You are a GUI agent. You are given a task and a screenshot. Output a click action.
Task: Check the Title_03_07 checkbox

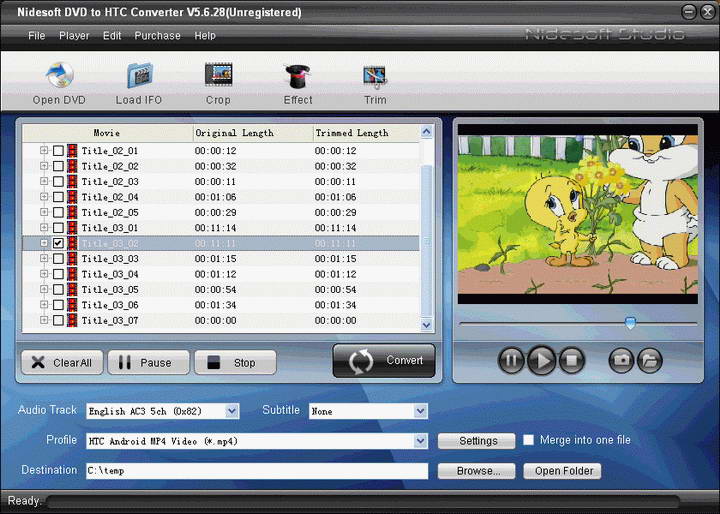tap(58, 320)
